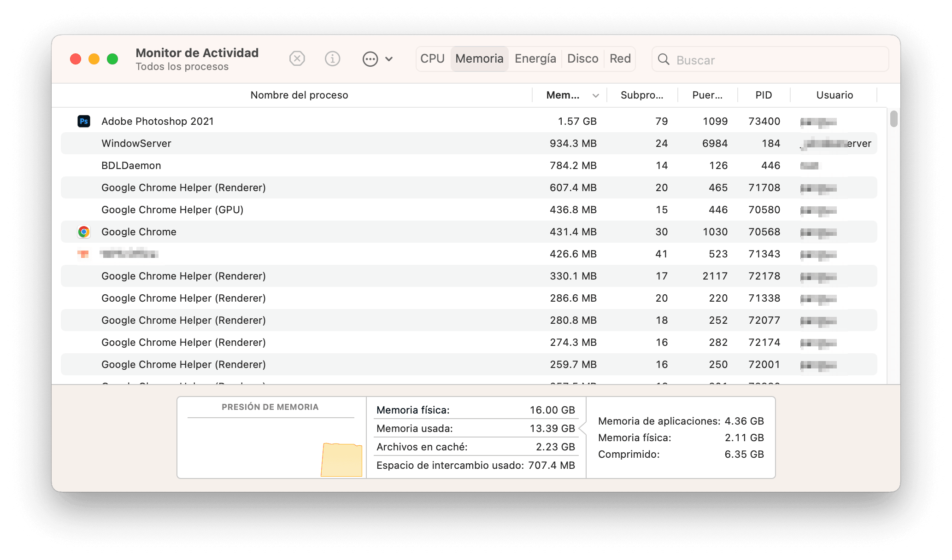
Task: Click the threads value 79
Action: pyautogui.click(x=662, y=121)
